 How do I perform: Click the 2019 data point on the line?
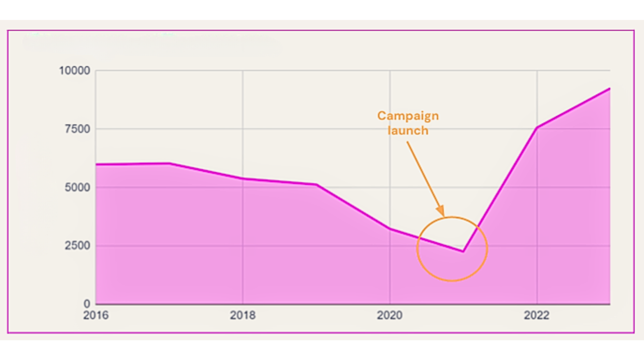[x=316, y=184]
